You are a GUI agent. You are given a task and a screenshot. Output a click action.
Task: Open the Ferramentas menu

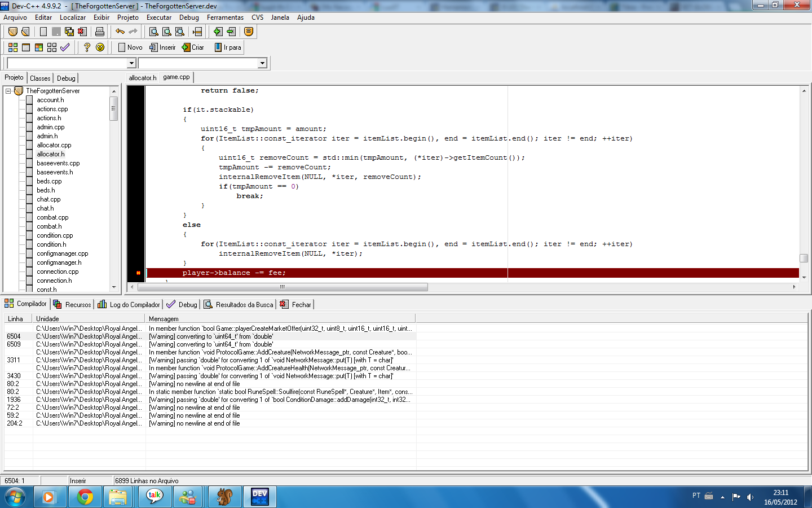click(225, 17)
